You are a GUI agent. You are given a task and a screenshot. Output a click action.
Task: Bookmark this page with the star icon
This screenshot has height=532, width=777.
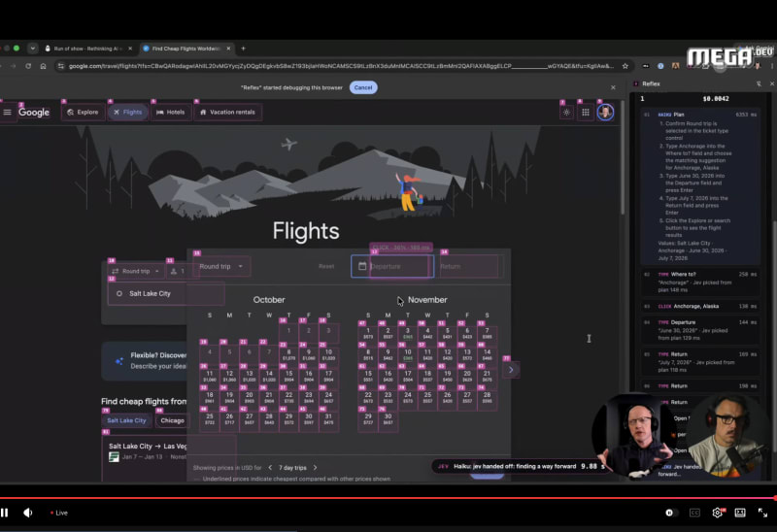click(x=625, y=66)
